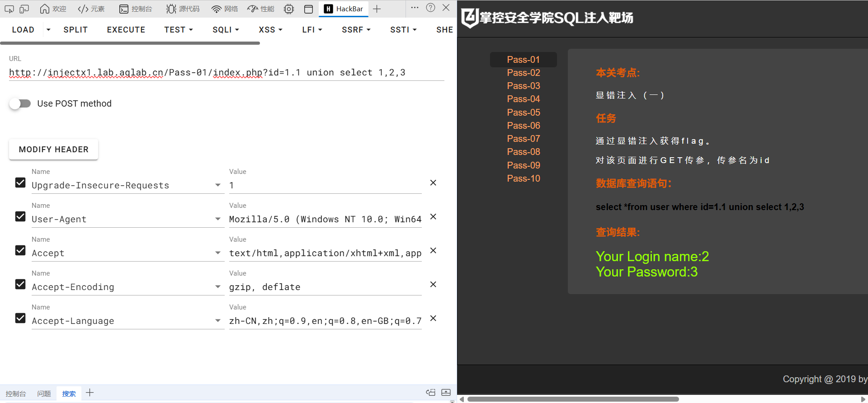
Task: Open the Sources panel tab
Action: coord(183,9)
